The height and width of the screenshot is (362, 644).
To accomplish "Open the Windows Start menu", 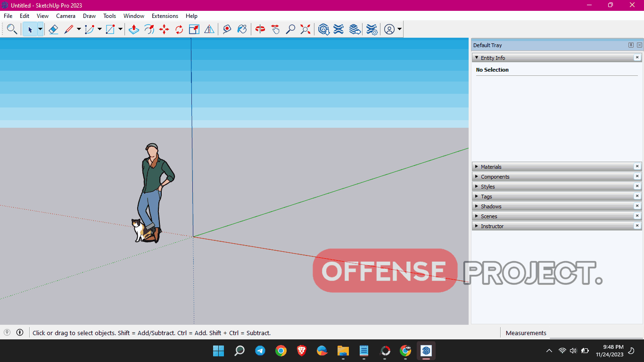I will click(x=219, y=351).
